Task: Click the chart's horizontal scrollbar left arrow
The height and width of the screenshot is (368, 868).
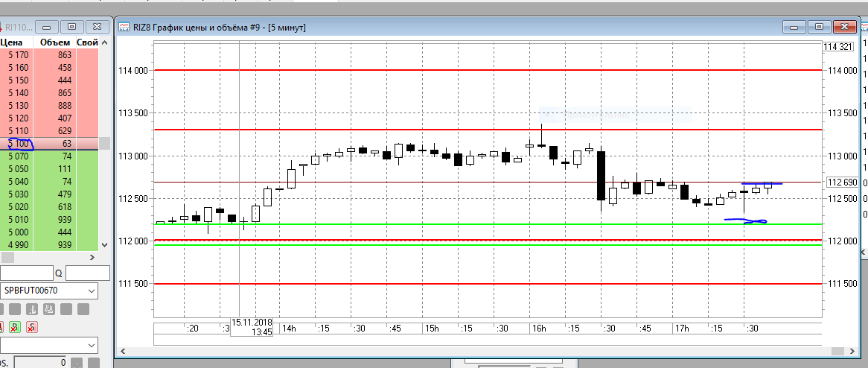Action: click(x=122, y=352)
